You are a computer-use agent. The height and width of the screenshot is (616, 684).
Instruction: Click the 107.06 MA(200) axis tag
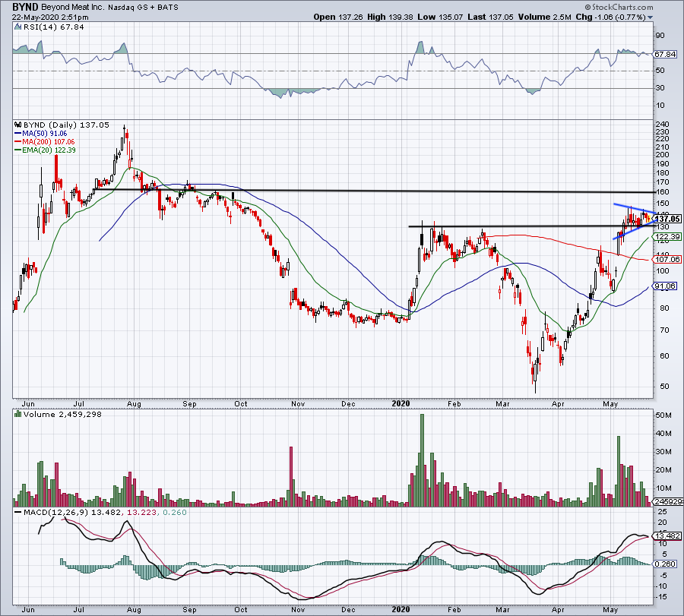pyautogui.click(x=667, y=260)
